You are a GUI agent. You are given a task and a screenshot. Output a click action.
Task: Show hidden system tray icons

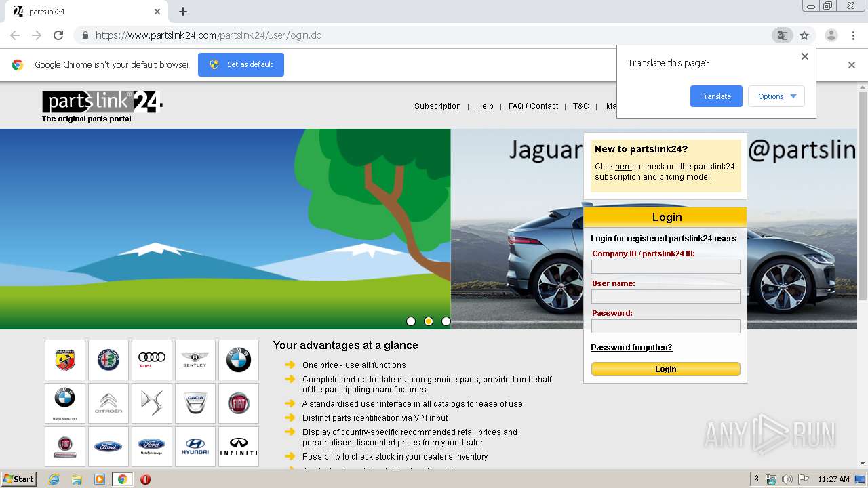tap(756, 479)
